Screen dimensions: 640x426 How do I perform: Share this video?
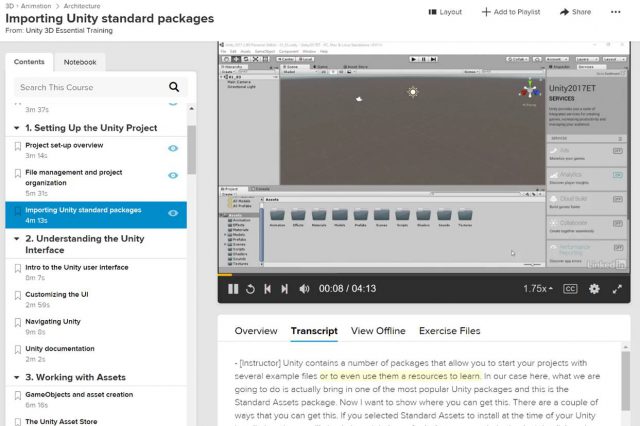tap(576, 12)
